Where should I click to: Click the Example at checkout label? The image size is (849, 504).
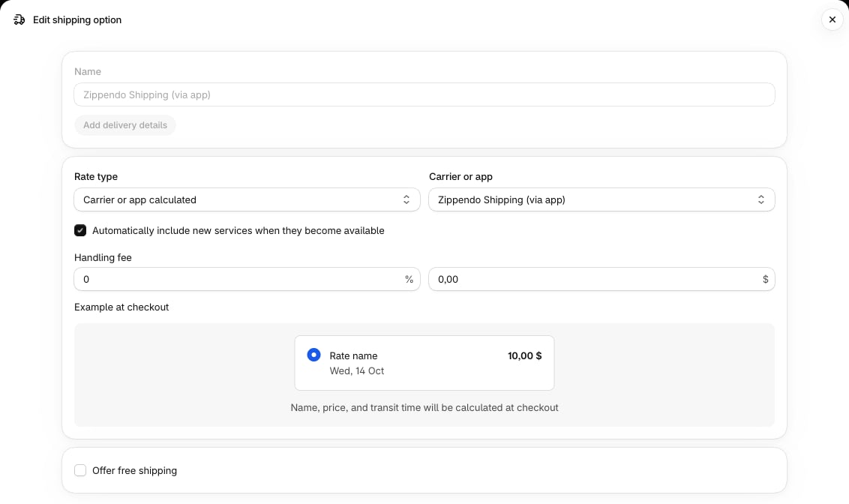coord(121,307)
